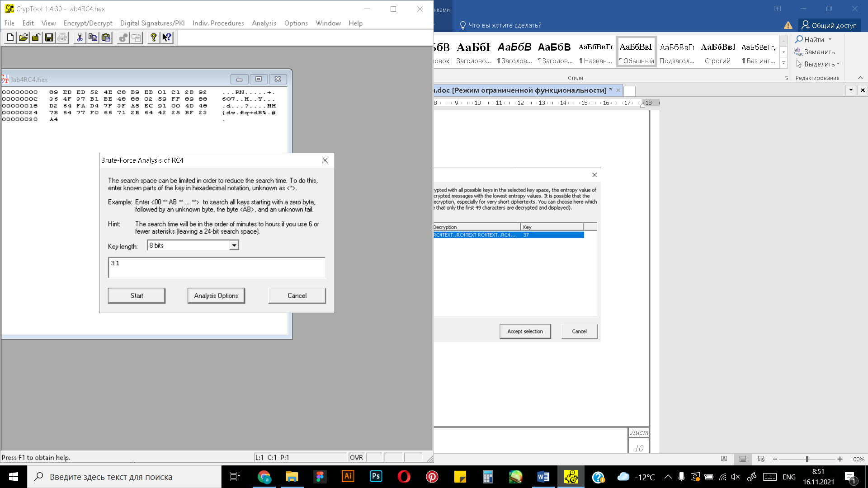
Task: Click the yellow warning triangle icon in Word
Action: [x=788, y=25]
